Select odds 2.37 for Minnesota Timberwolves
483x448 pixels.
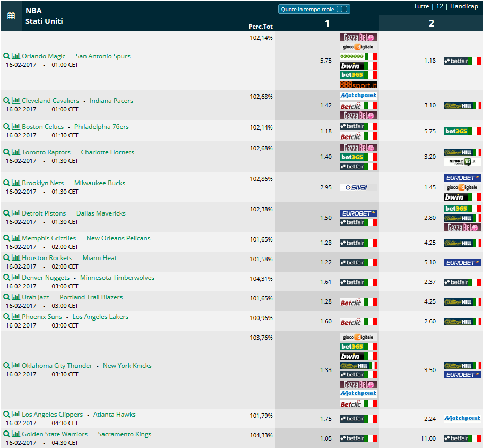(430, 282)
